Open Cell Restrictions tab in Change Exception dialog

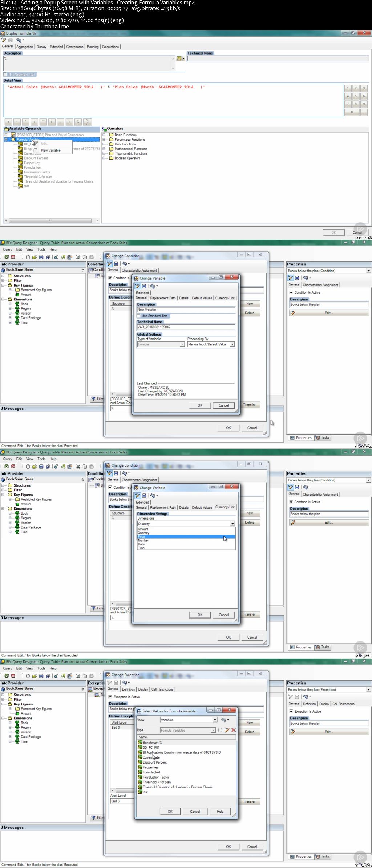click(x=162, y=689)
